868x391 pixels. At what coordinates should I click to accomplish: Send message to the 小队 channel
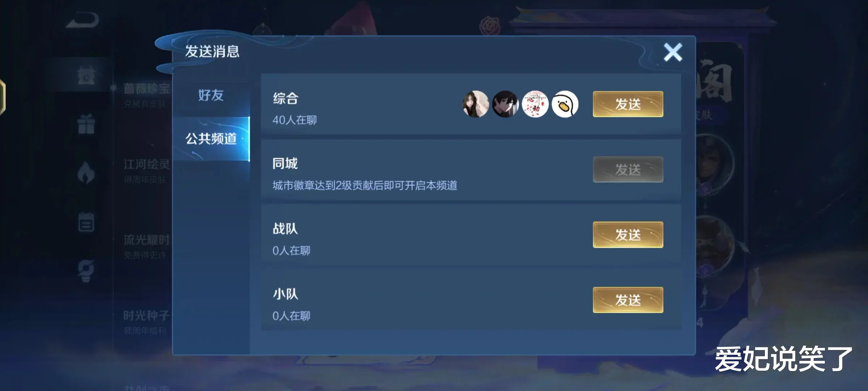[628, 300]
